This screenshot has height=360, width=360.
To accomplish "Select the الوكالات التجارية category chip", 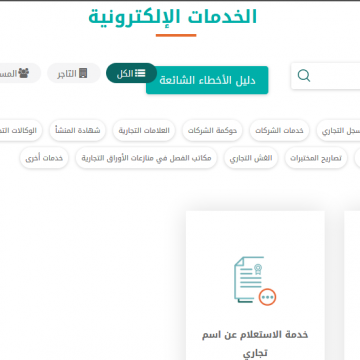I will pos(20,130).
